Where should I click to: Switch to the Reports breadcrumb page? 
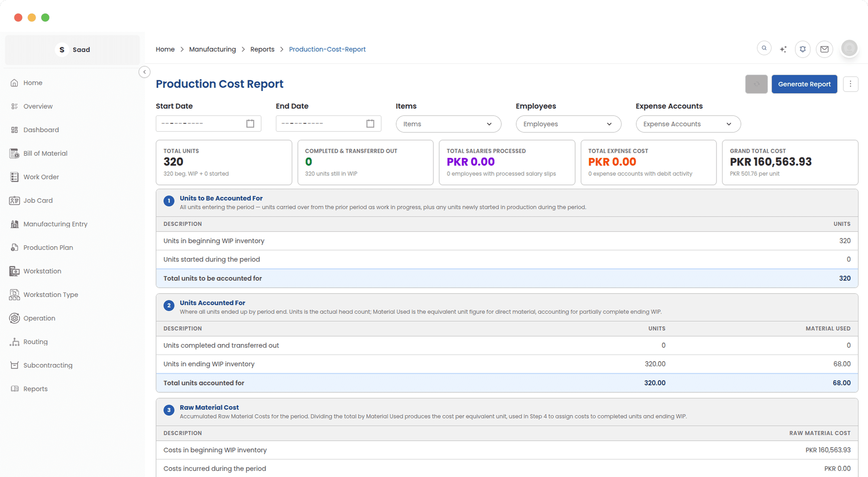point(262,49)
